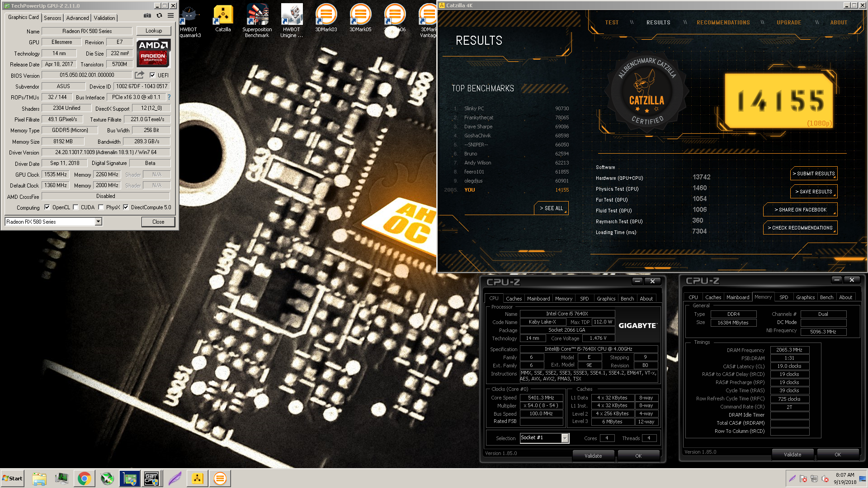
Task: Switch to GPU-Z taskbar button
Action: 130,479
